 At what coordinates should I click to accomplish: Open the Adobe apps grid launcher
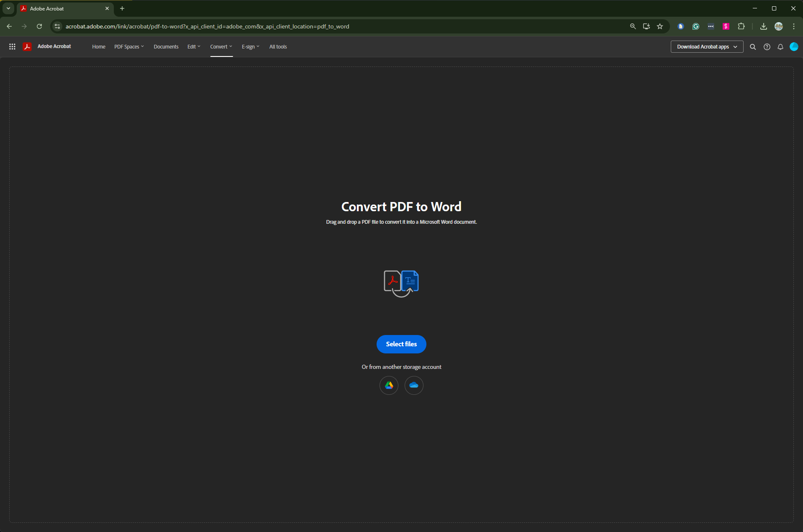12,47
